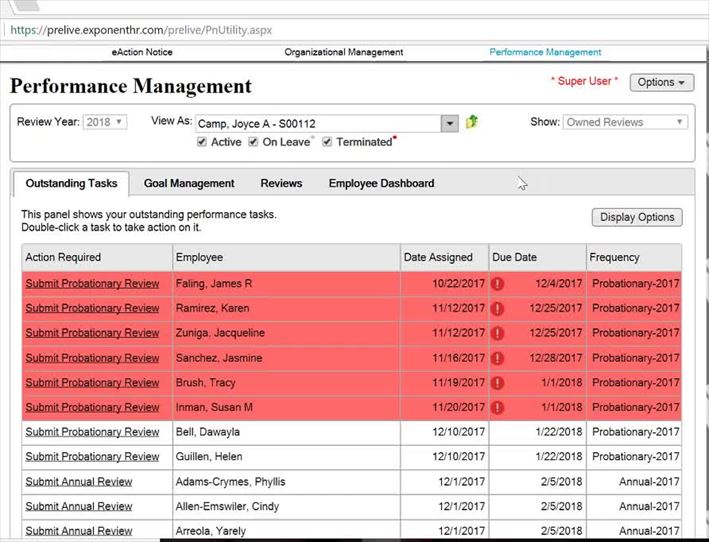Click the browser address bar URL
This screenshot has width=709, height=542.
140,30
